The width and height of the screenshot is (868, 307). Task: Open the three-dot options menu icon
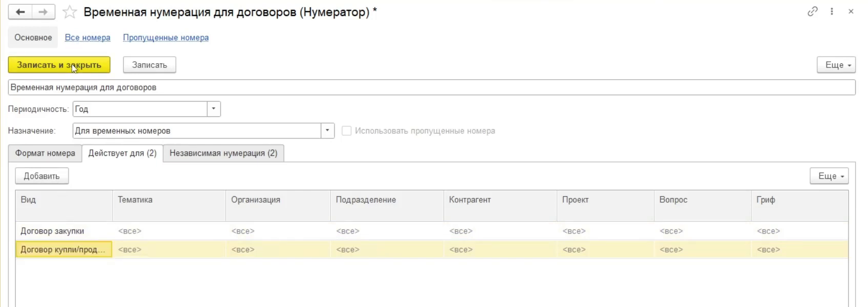click(832, 11)
